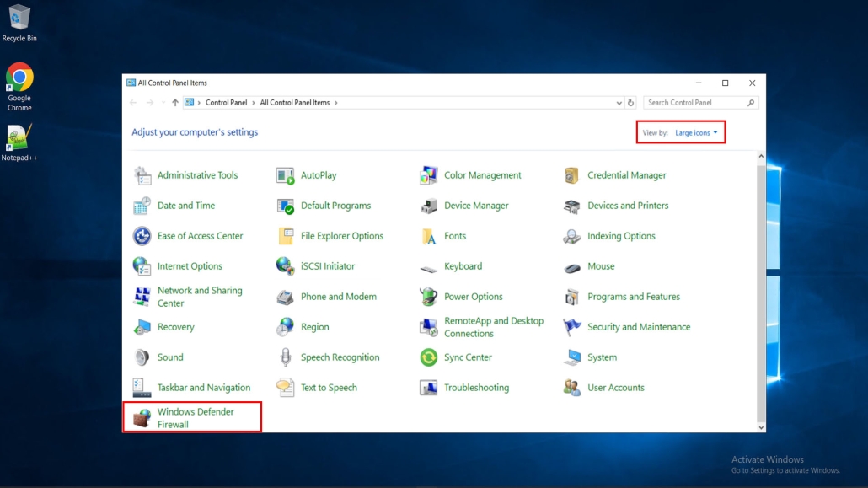Open the Power Options icon

pyautogui.click(x=428, y=297)
